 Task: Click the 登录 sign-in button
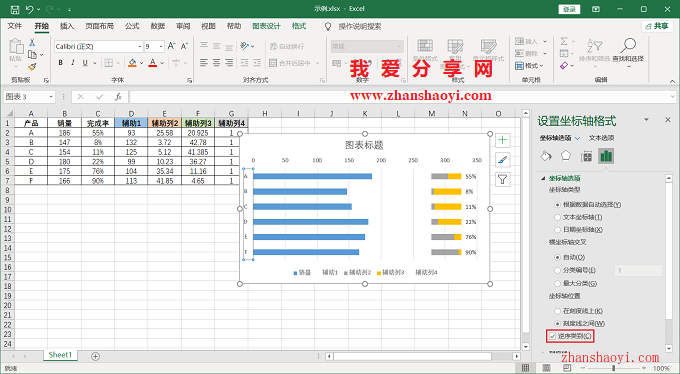(569, 9)
